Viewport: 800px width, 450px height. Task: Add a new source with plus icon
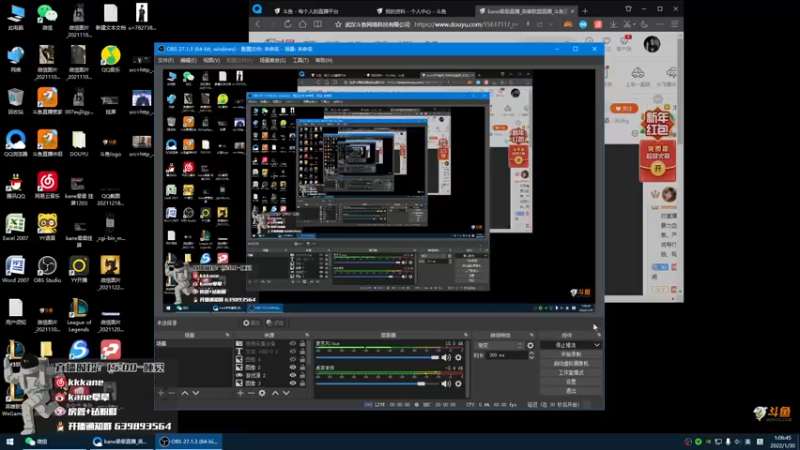coord(240,393)
